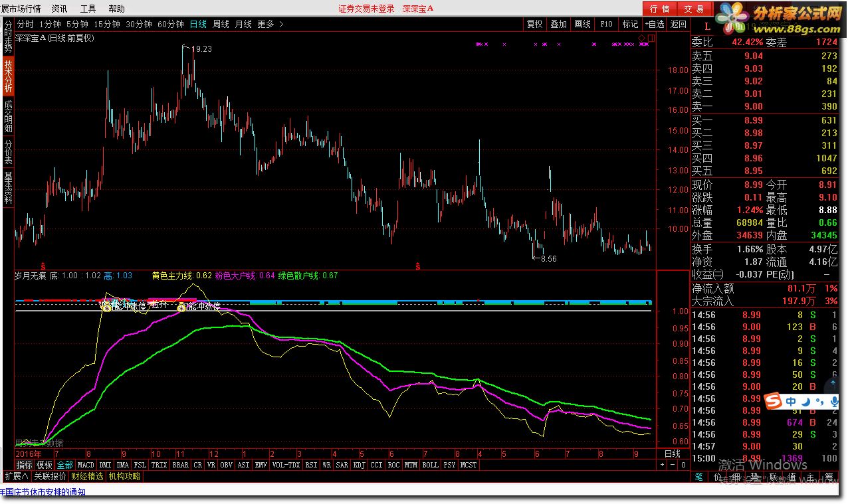Click the 叠加 overlay button
This screenshot has height=504, width=848.
pyautogui.click(x=558, y=24)
